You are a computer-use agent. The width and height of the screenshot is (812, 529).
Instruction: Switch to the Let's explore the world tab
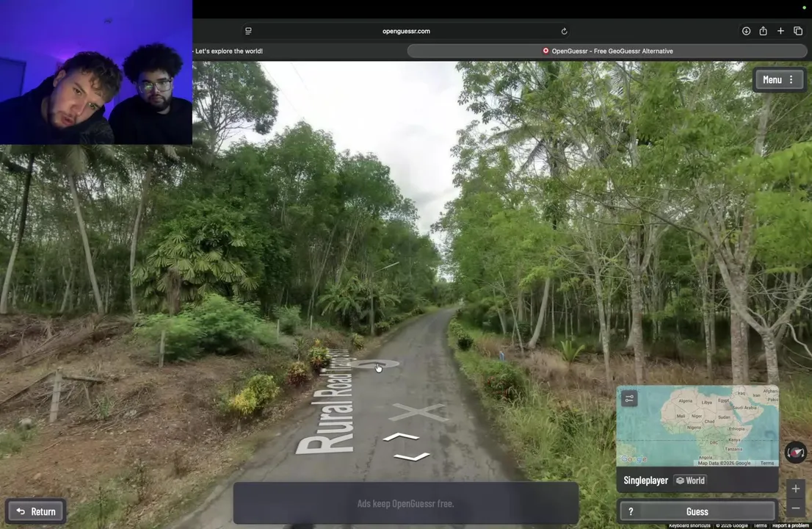tap(229, 51)
